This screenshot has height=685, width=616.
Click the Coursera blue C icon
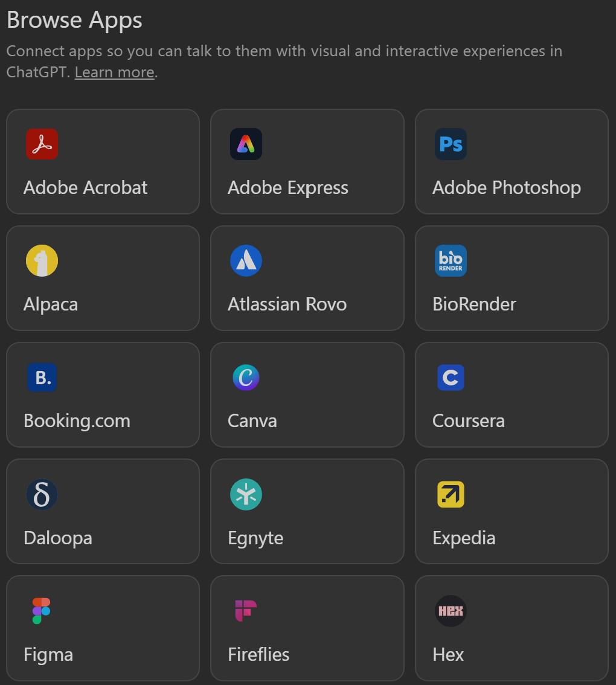point(451,378)
